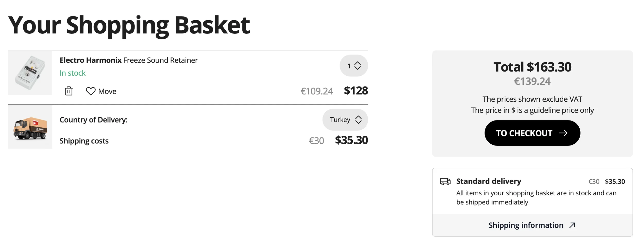Click the In stock status label

(x=72, y=73)
